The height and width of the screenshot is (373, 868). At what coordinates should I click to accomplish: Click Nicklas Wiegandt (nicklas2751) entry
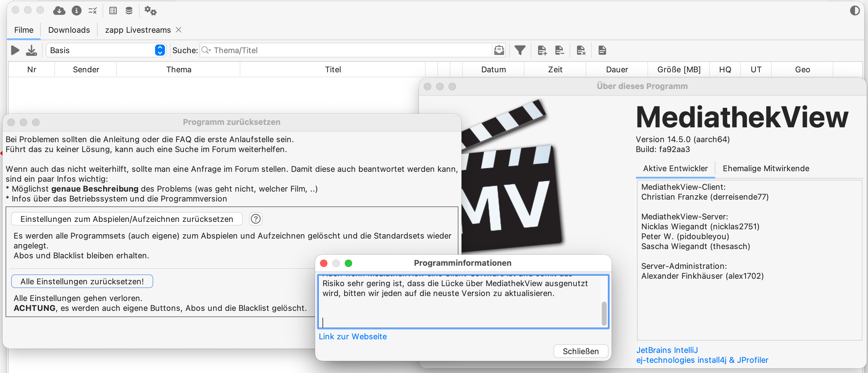click(700, 226)
